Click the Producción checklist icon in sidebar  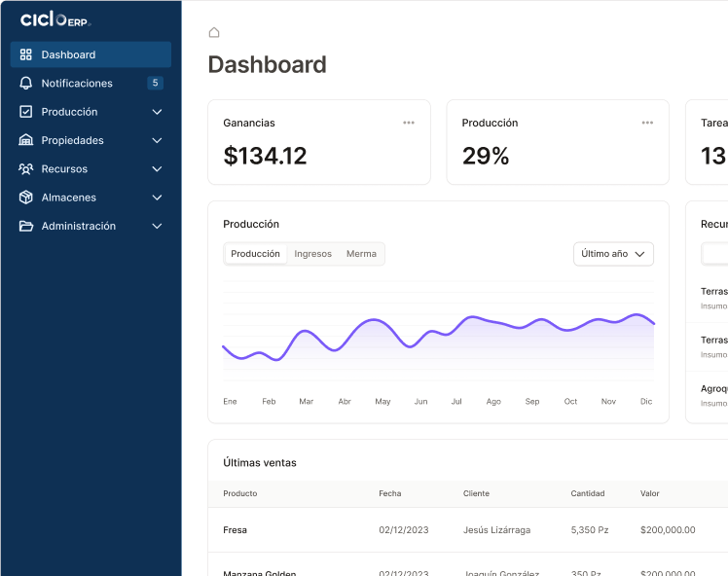[x=26, y=112]
